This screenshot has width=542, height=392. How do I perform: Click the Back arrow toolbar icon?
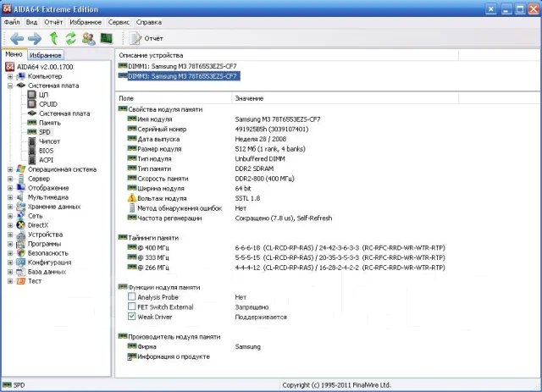17,38
